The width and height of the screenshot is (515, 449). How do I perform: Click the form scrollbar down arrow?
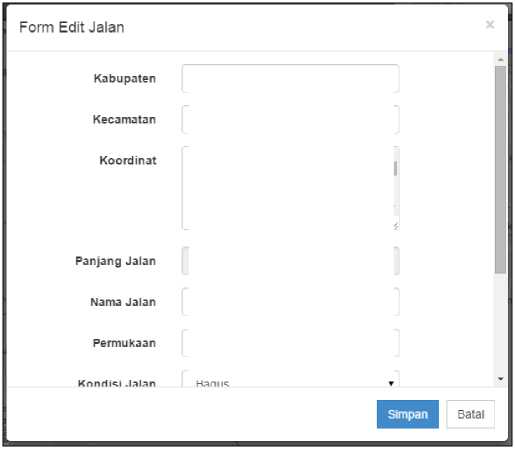pyautogui.click(x=500, y=379)
